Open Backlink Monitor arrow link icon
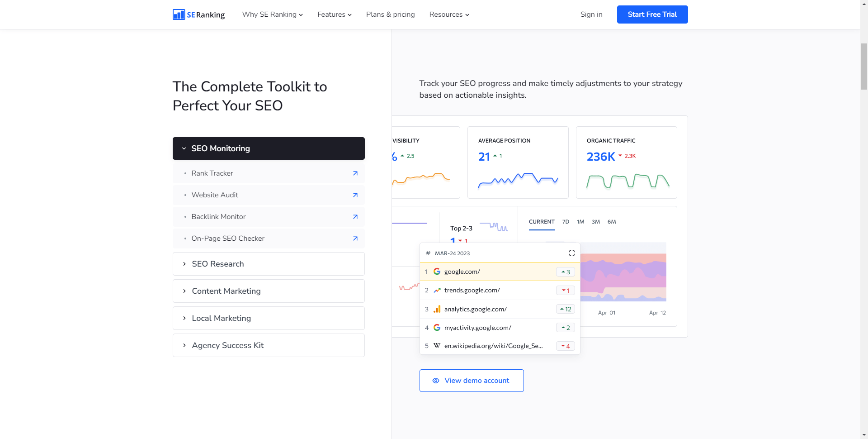 (x=355, y=217)
